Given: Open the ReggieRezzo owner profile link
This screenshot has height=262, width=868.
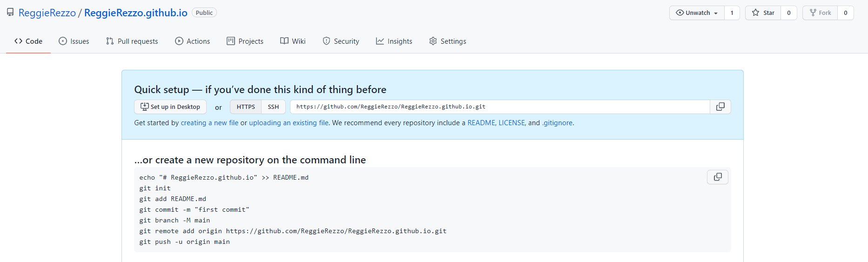Looking at the screenshot, I should (47, 13).
